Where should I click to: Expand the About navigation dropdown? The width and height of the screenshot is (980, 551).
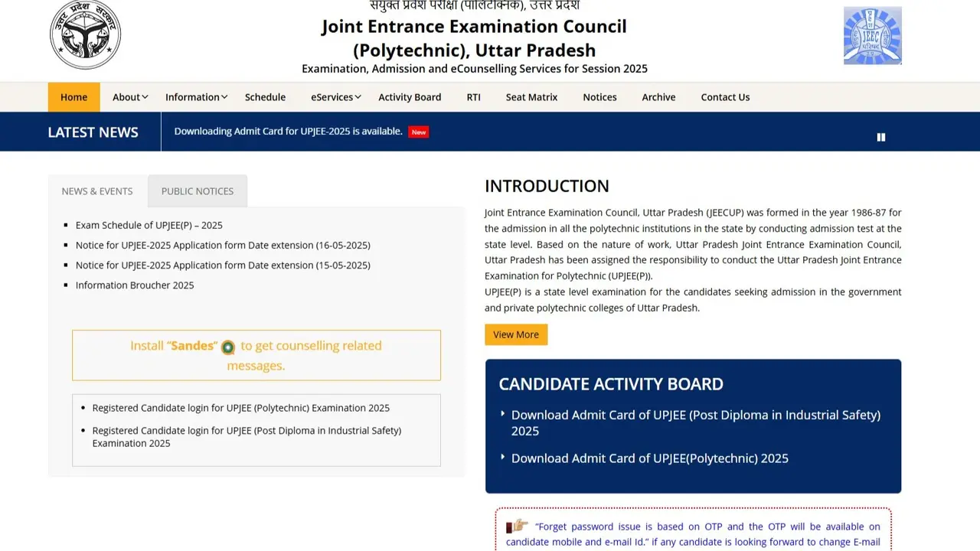[x=129, y=97]
